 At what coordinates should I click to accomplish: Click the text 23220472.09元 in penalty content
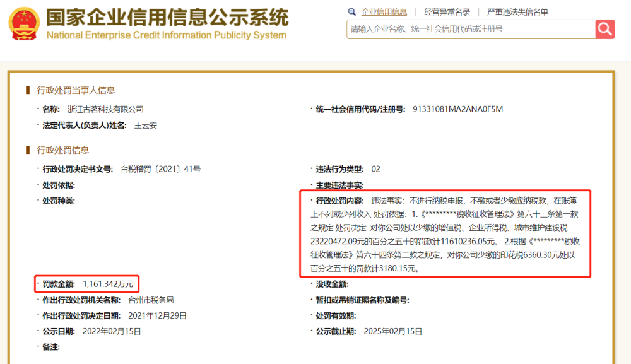(337, 242)
